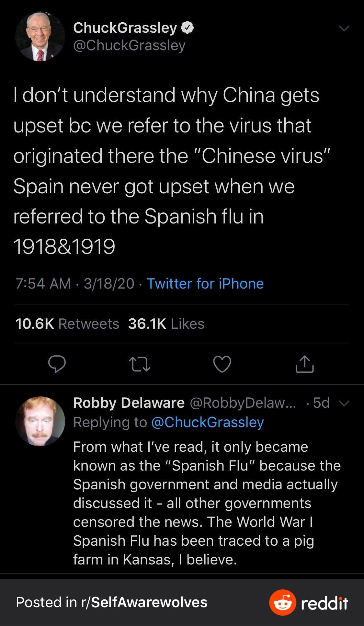The height and width of the screenshot is (626, 364).
Task: Follow the @ChuckGrassley mention in reply
Action: [x=208, y=422]
